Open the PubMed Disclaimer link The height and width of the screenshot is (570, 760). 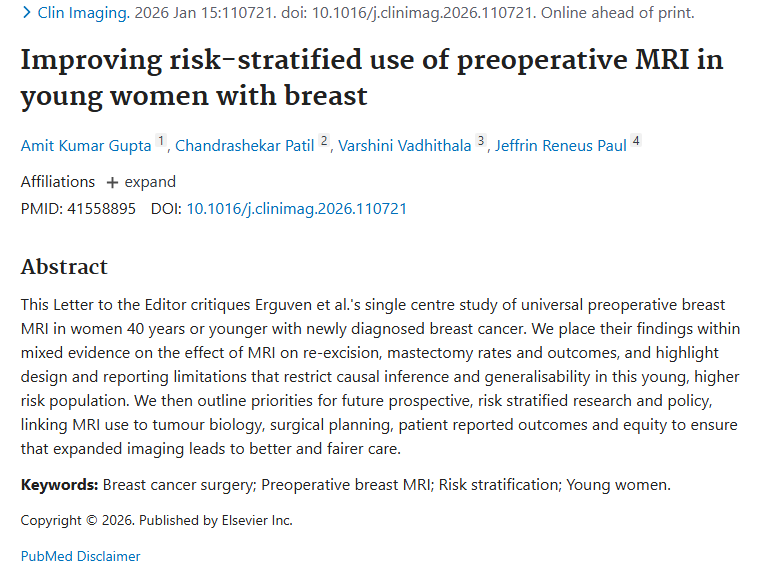point(81,556)
